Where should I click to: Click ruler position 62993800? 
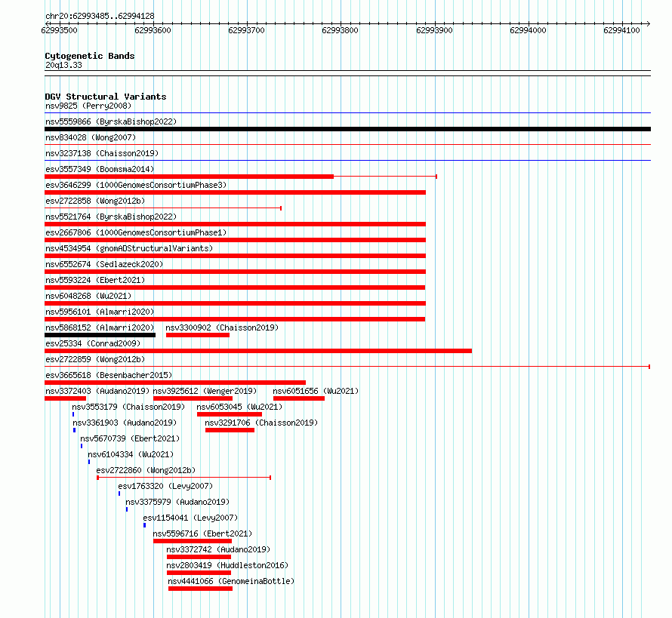(x=341, y=30)
